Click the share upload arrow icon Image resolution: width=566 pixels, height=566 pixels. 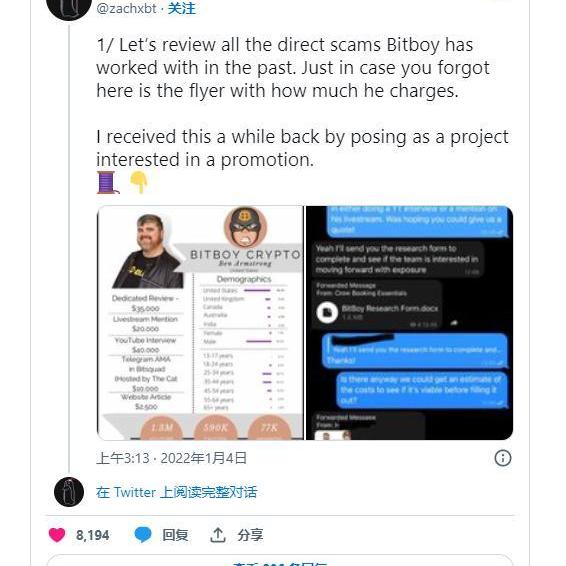click(218, 535)
